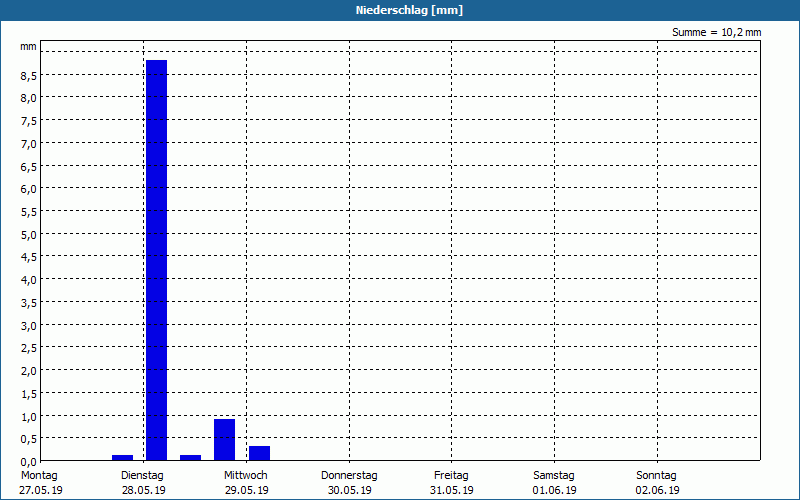Click the 'Samstag' axis label
The width and height of the screenshot is (800, 500).
[554, 476]
